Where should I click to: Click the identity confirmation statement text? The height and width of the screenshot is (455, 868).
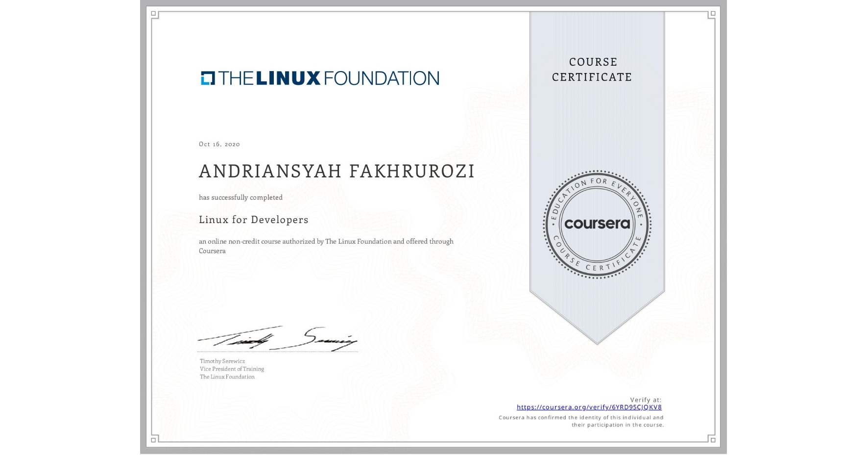580,421
